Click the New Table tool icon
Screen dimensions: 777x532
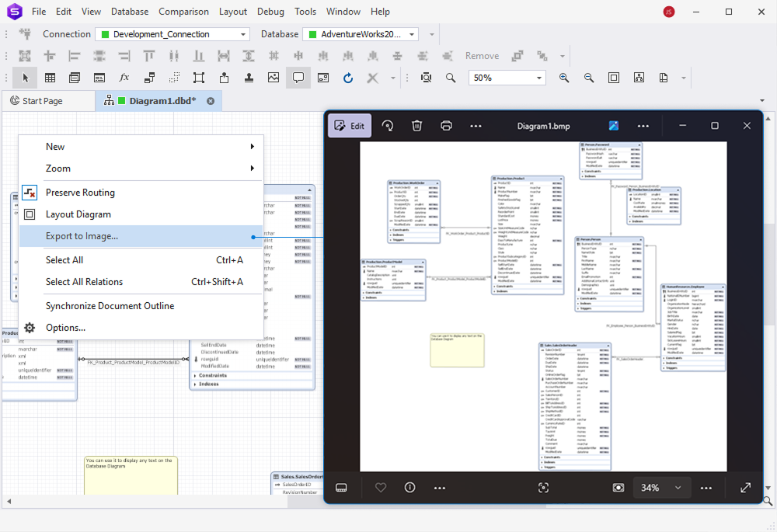(x=50, y=78)
